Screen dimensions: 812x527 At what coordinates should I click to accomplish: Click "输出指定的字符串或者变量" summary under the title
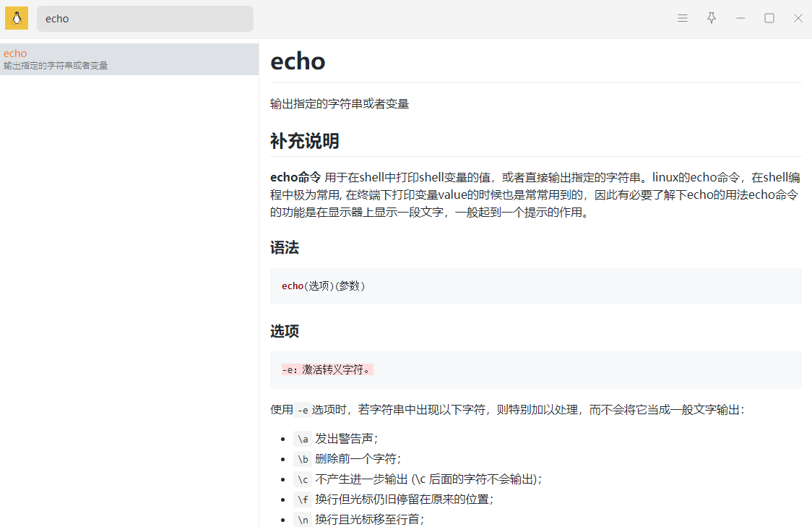click(340, 103)
